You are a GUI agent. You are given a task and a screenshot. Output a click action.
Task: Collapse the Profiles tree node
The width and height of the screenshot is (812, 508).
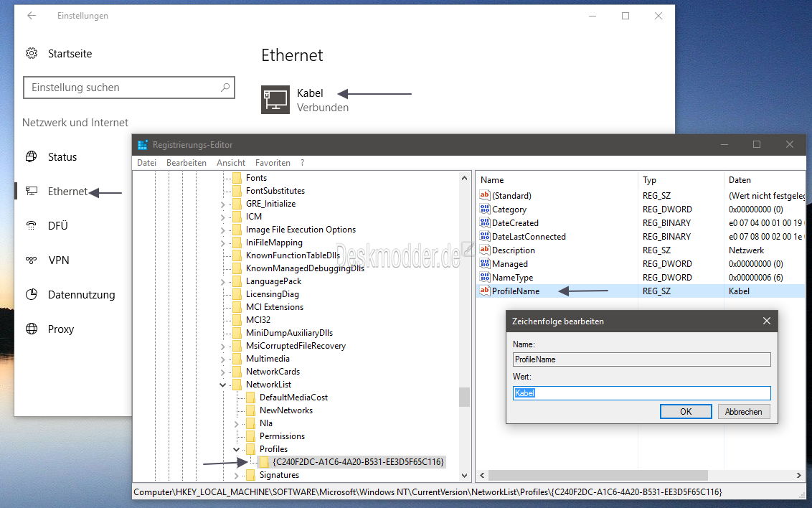point(236,449)
